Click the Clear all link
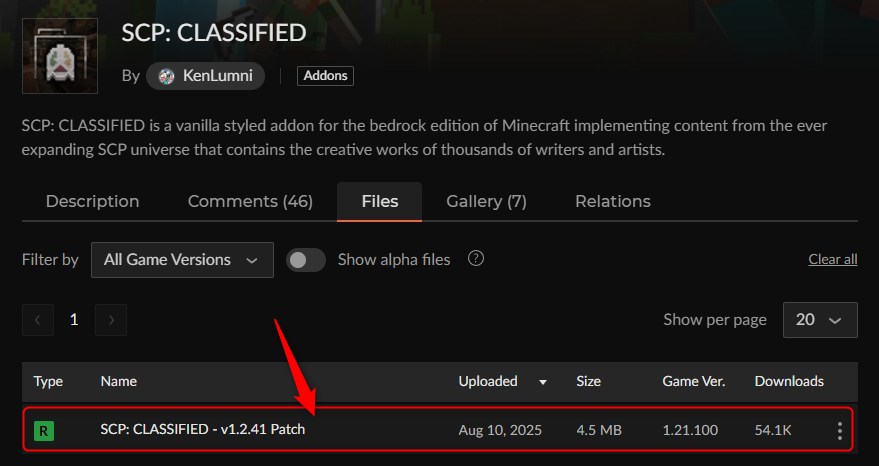Screen dimensions: 879x466 [x=832, y=259]
